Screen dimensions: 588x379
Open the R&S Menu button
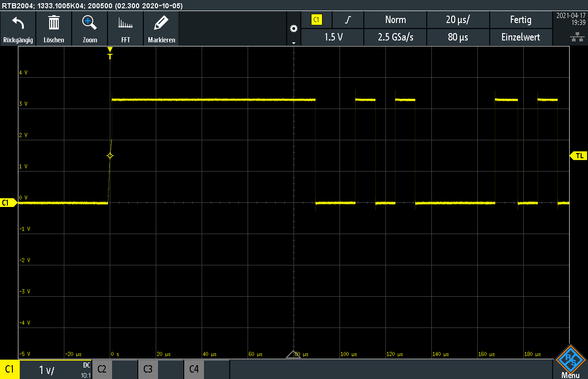pos(571,362)
